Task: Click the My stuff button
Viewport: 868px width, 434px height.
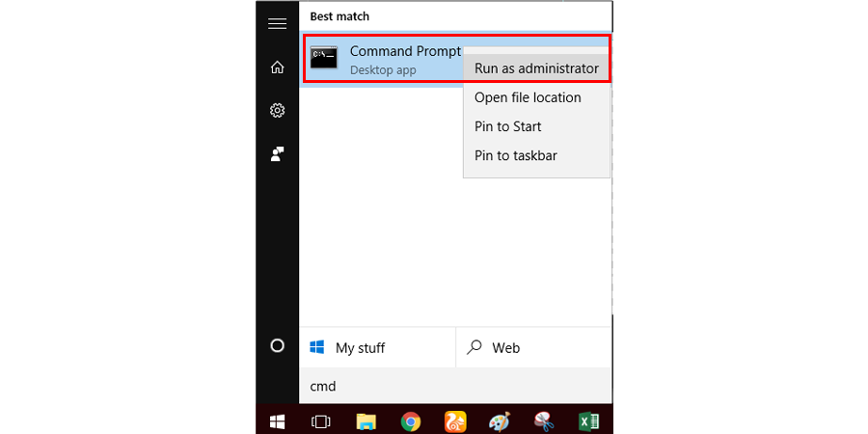Action: (377, 347)
